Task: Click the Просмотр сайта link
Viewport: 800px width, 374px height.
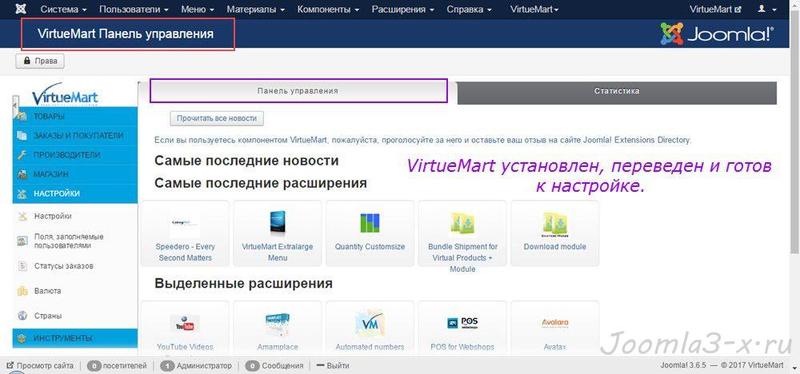Action: [x=40, y=366]
